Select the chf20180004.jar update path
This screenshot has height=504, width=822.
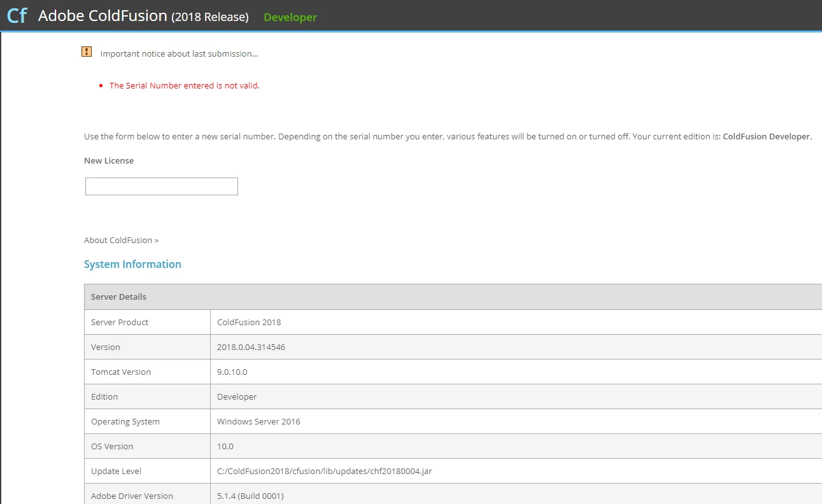point(325,471)
